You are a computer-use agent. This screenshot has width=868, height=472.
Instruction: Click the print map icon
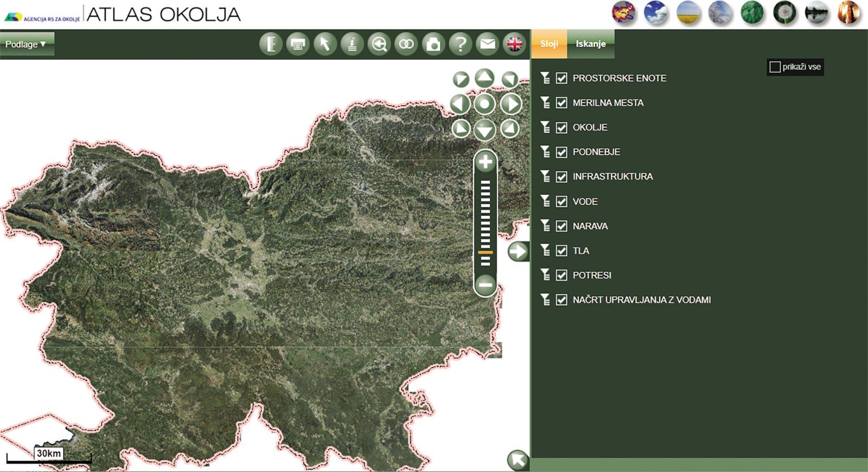(x=297, y=44)
